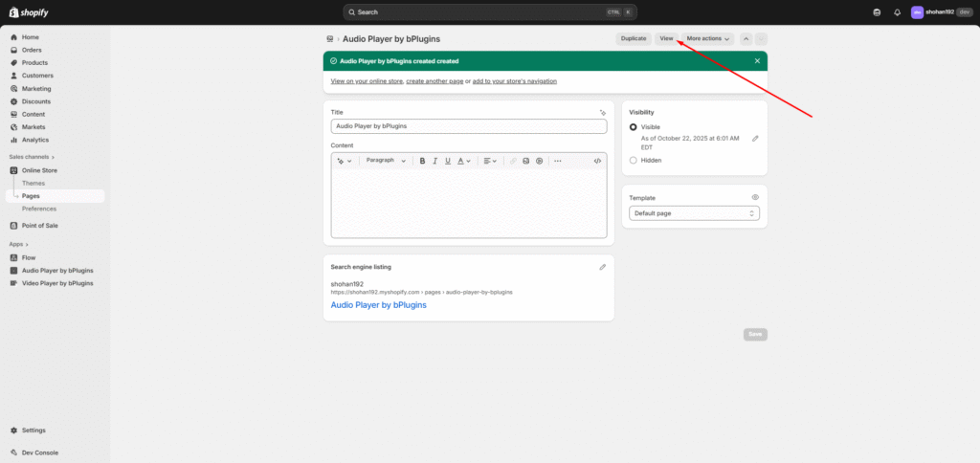Toggle bold formatting in content editor
This screenshot has width=980, height=463.
422,161
